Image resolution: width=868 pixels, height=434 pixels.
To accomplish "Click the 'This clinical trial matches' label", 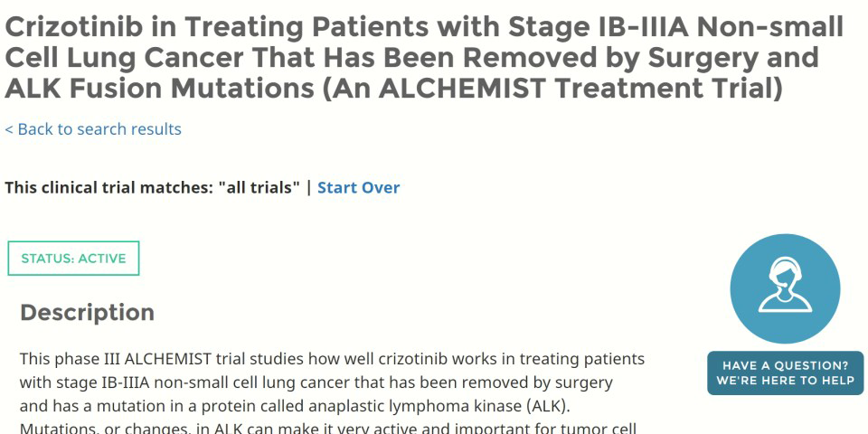I will pos(109,188).
